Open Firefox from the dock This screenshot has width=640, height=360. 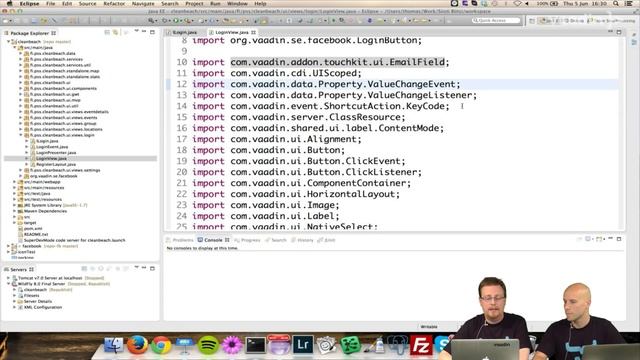[x=137, y=345]
